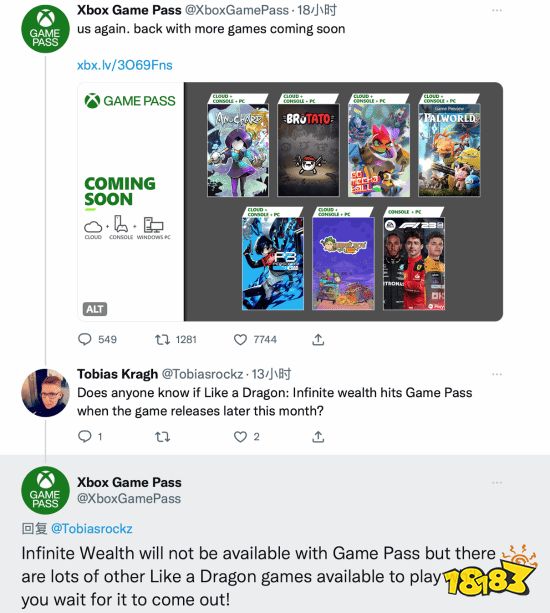This screenshot has width=550, height=613.
Task: Open more options on Tobias Kragh's tweet
Action: pos(497,374)
